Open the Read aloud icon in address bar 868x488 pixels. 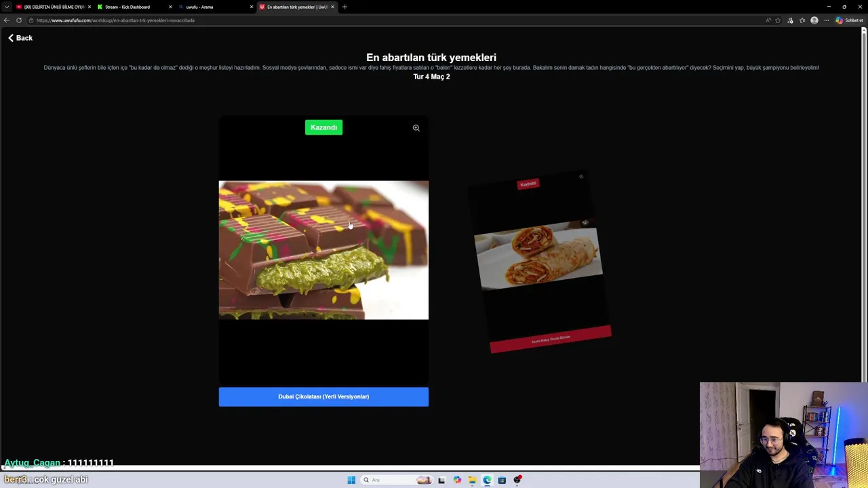(768, 20)
